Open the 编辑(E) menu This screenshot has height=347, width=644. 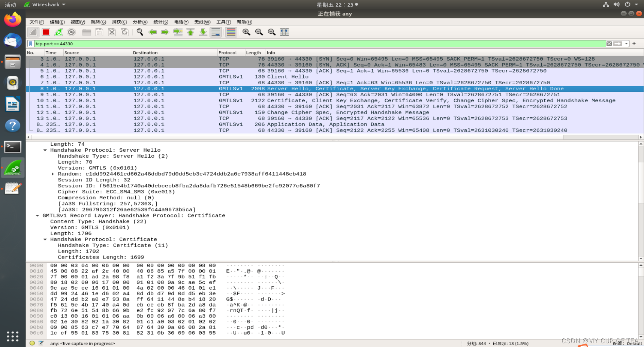point(57,22)
